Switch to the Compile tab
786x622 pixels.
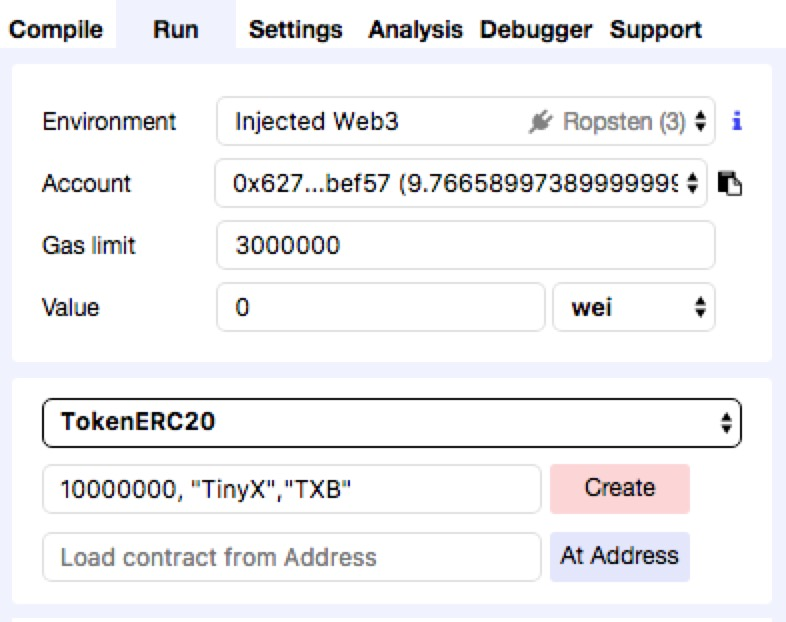55,29
